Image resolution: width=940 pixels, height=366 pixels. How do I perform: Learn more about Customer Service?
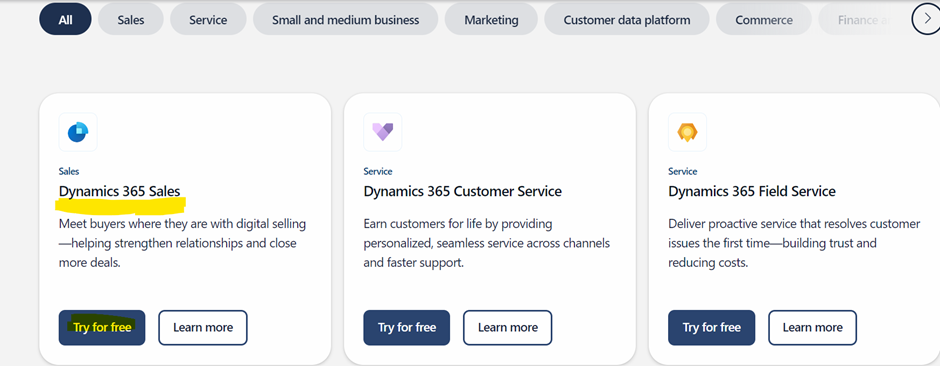pyautogui.click(x=507, y=328)
